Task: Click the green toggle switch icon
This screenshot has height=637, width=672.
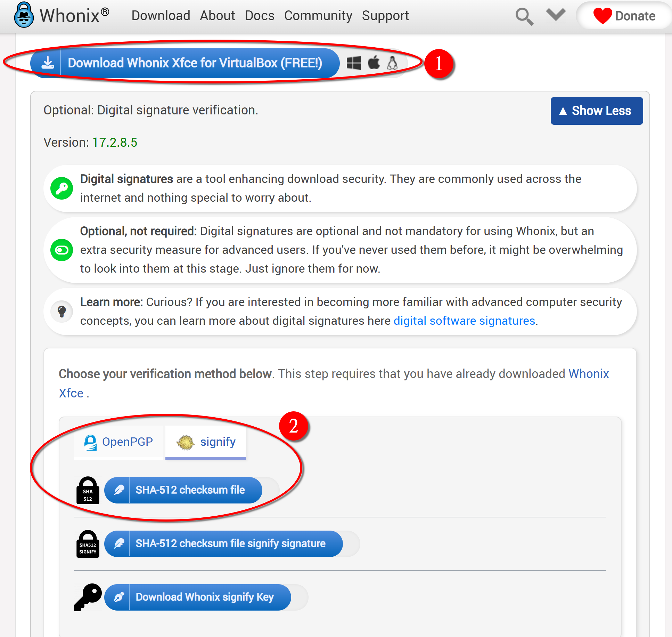Action: click(x=62, y=250)
